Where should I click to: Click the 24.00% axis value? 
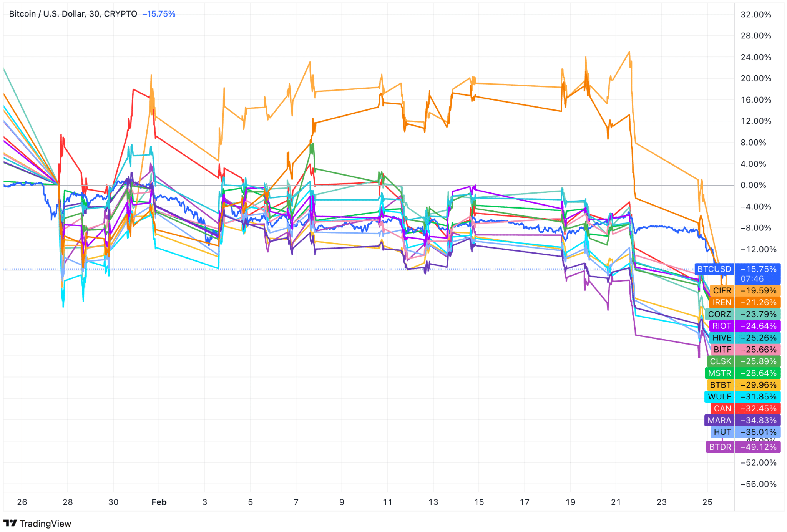click(x=756, y=57)
